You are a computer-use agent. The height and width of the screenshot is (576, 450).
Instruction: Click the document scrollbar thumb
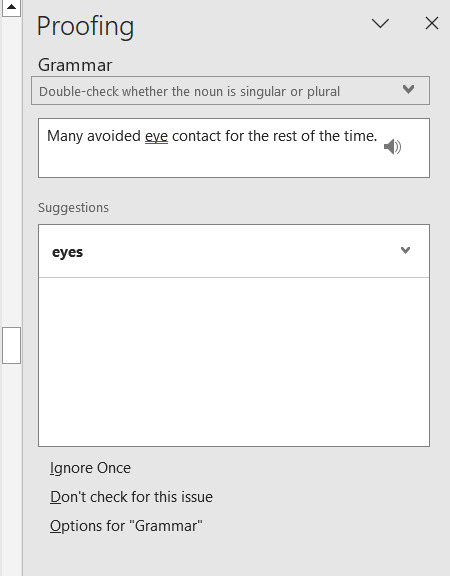(x=11, y=345)
